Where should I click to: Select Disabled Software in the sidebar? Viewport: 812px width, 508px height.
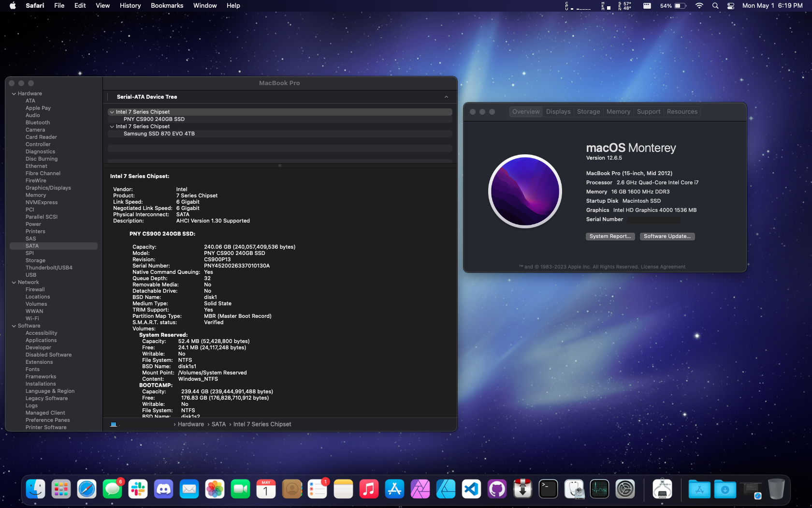(48, 355)
